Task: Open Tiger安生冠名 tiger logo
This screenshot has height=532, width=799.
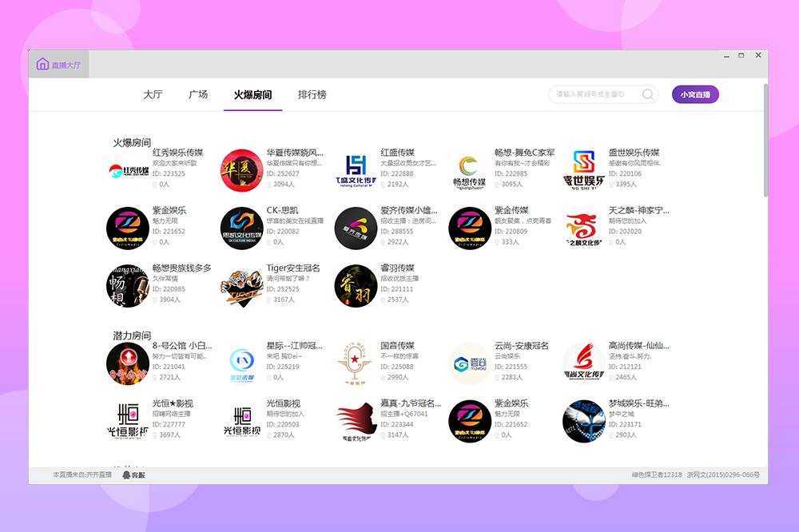Action: [x=242, y=285]
